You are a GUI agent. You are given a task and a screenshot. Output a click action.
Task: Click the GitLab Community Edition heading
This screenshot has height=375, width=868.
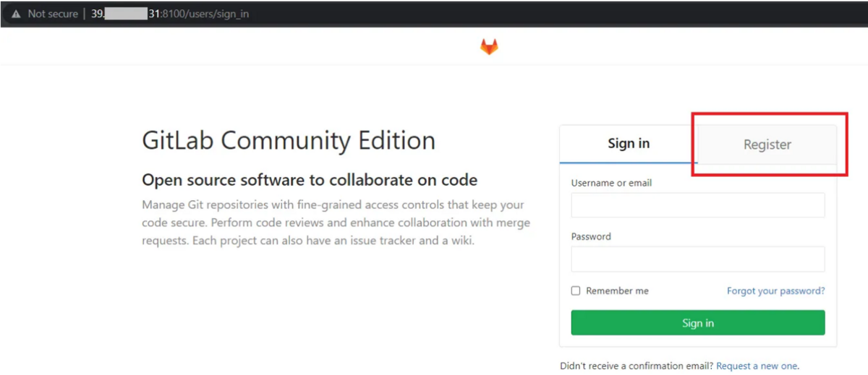click(x=289, y=140)
